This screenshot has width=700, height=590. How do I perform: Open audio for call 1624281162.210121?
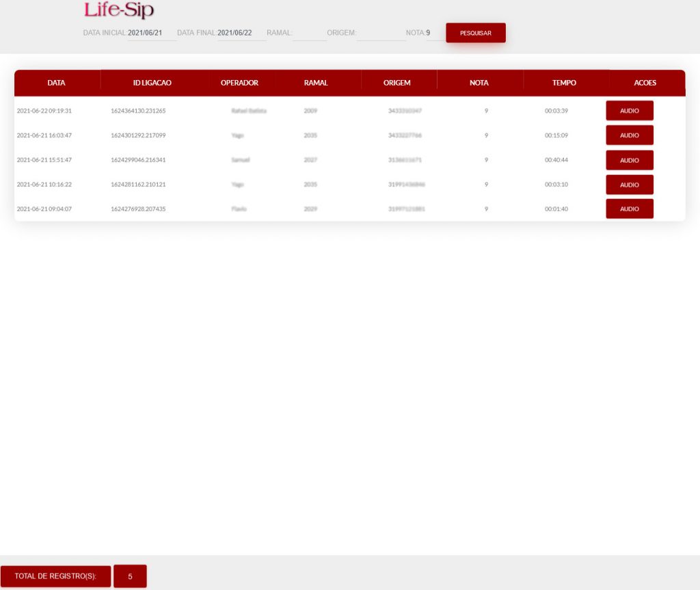(x=629, y=185)
